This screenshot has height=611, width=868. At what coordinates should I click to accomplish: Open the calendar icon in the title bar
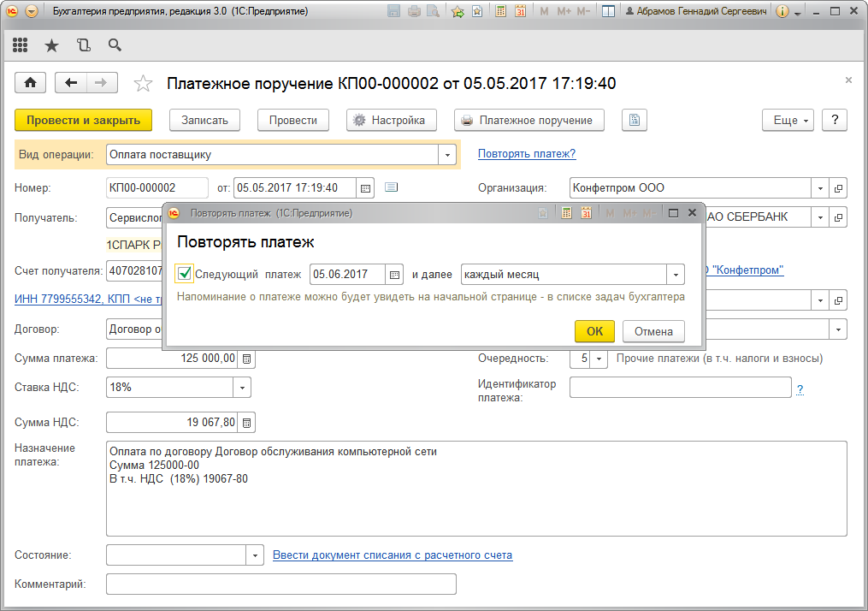(519, 11)
